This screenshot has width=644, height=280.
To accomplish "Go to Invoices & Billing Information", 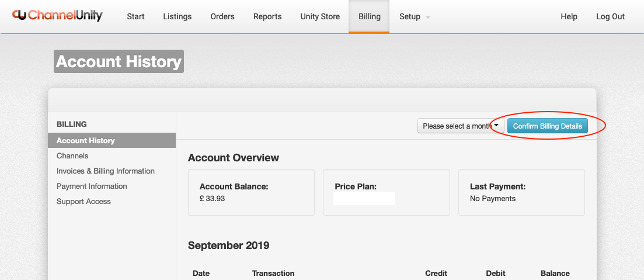I will pos(106,171).
